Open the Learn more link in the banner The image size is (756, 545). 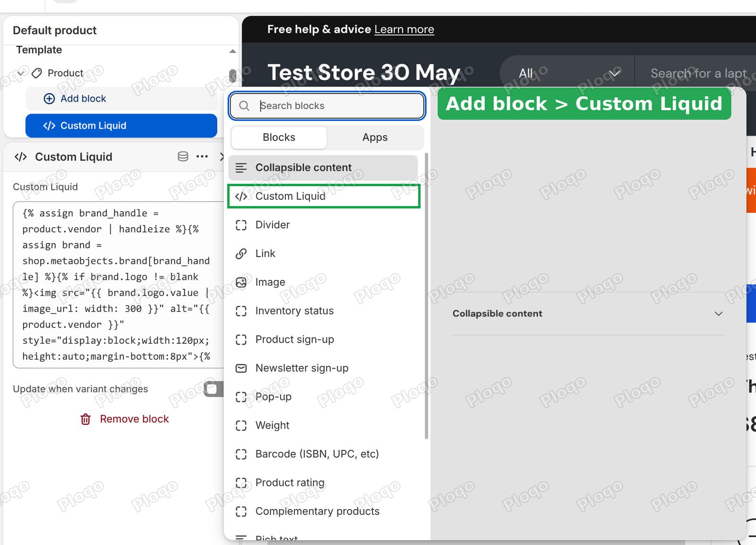click(404, 29)
